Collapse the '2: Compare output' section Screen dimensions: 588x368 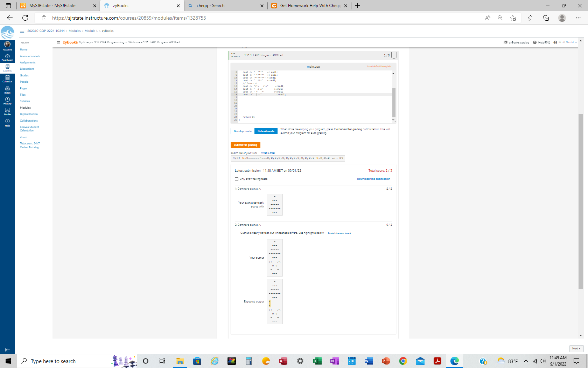[260, 225]
